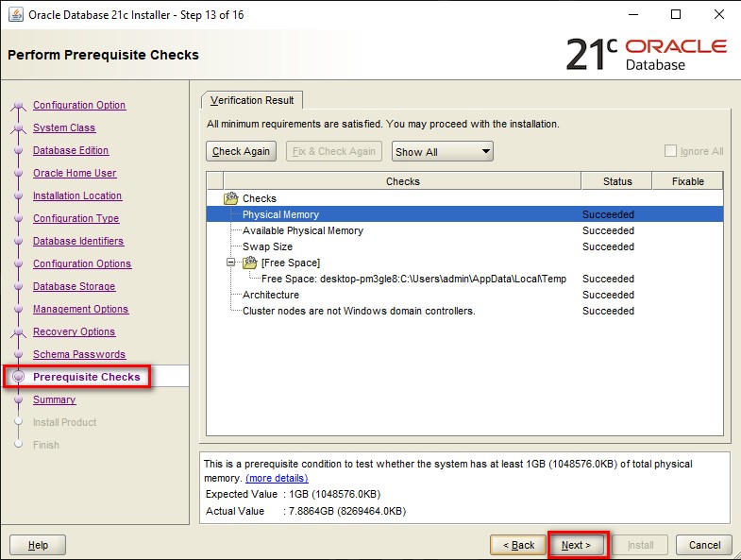Go to Configuration Option step
The image size is (741, 560).
click(79, 105)
